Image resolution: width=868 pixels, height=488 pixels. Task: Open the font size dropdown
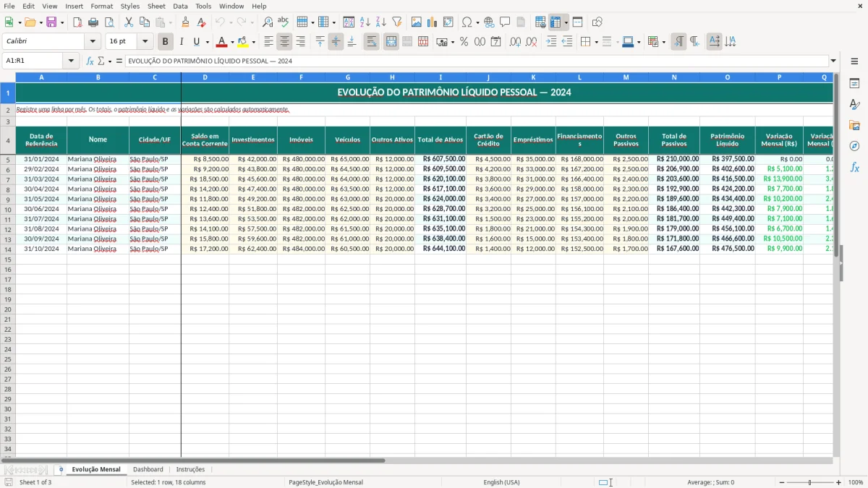(x=145, y=42)
